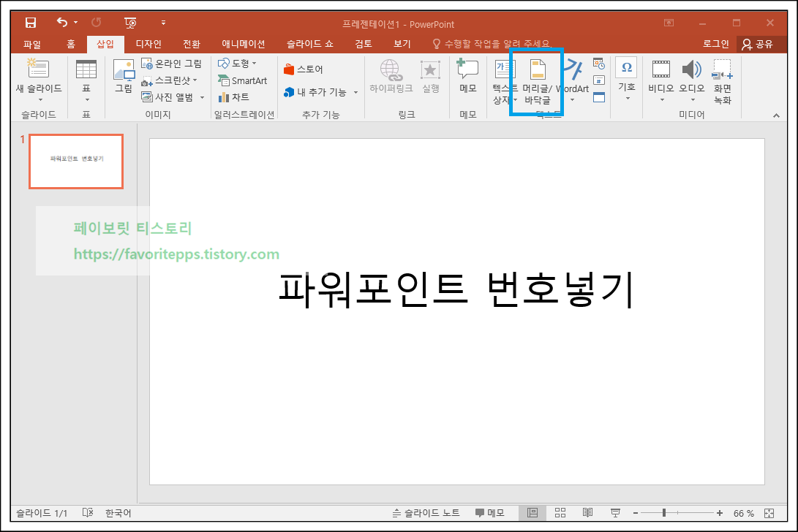Click the 수행할 작업을 알려 주세요 search box

[x=492, y=45]
